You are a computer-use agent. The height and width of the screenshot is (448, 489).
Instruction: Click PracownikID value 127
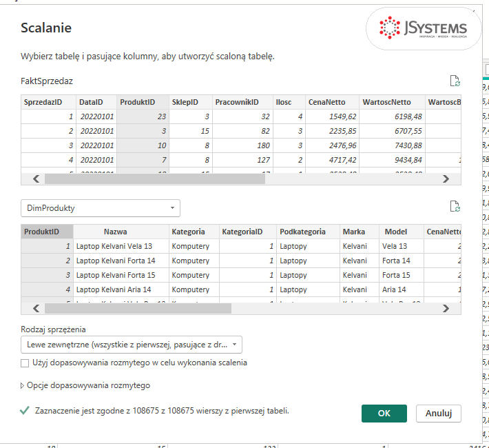tap(242, 160)
